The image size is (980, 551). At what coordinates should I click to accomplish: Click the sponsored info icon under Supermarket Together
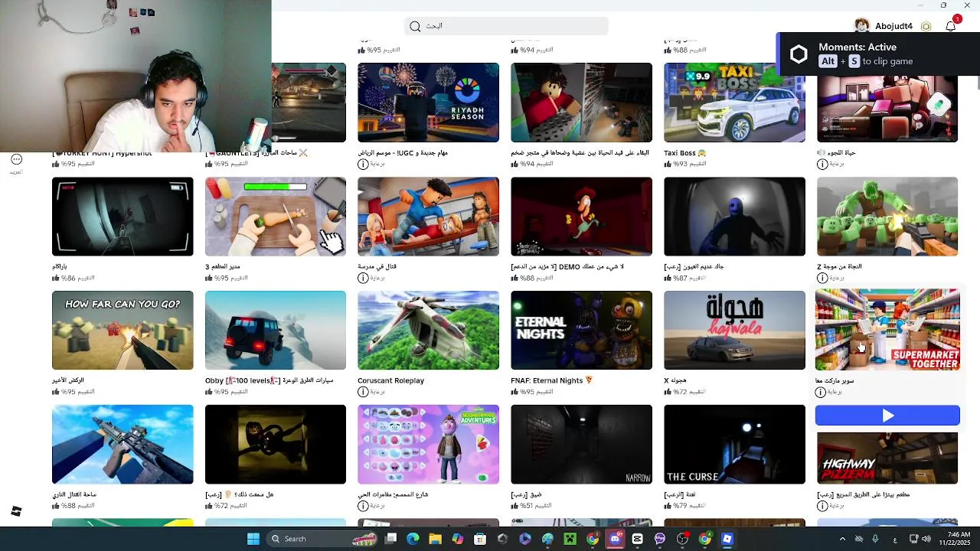click(x=821, y=392)
